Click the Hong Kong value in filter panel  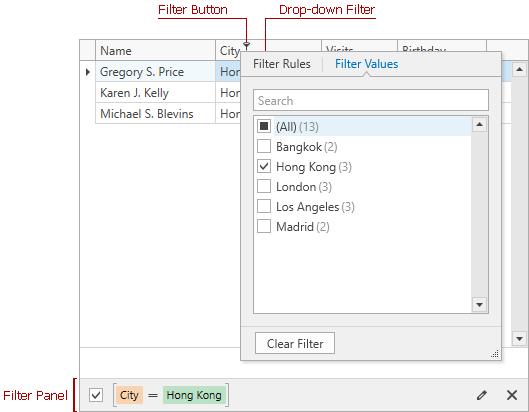[194, 395]
